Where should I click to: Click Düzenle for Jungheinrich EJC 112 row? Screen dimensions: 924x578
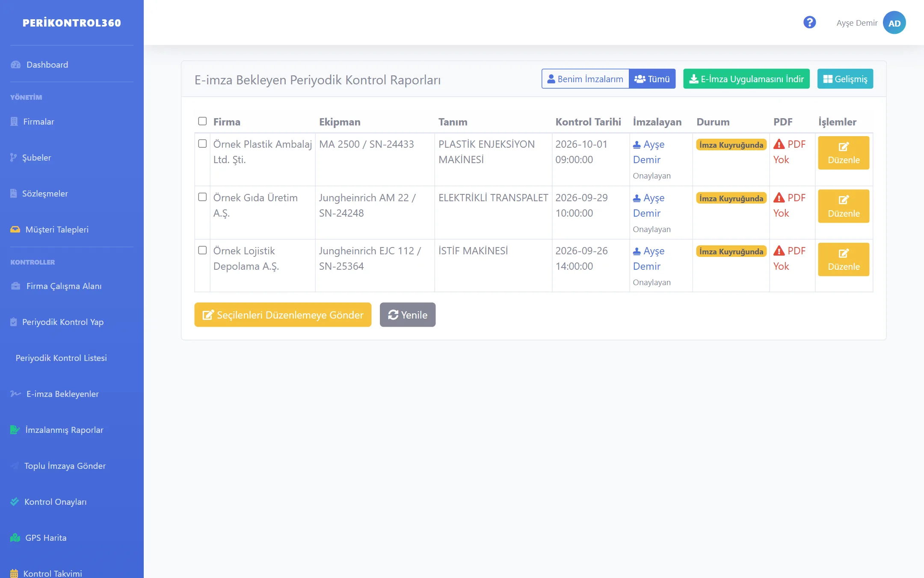click(844, 259)
